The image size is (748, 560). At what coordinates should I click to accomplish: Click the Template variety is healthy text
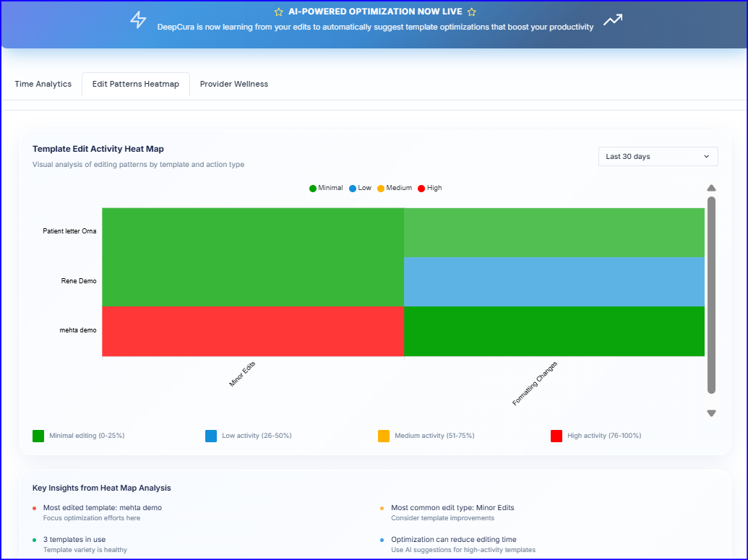(85, 549)
